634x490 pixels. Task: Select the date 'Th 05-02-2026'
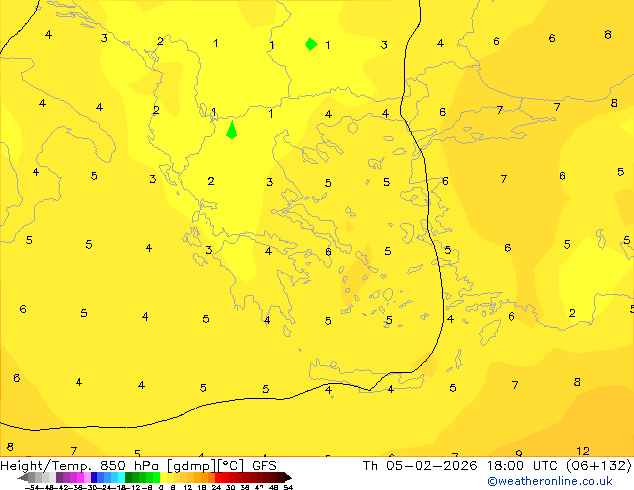420,465
